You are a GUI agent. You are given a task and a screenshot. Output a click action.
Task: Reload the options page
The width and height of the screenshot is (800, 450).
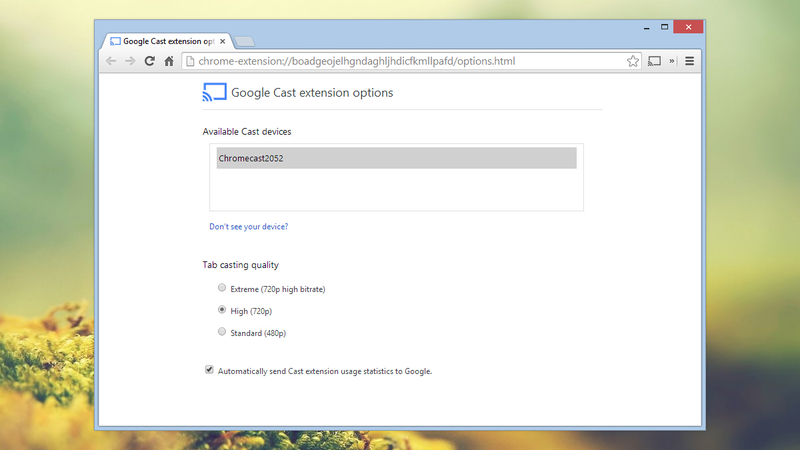coord(149,61)
